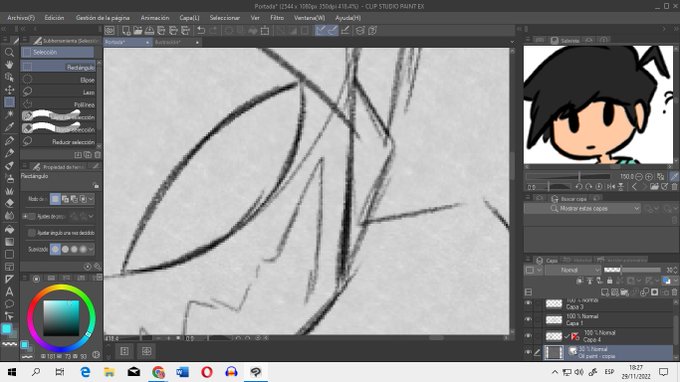Image resolution: width=680 pixels, height=382 pixels.
Task: Select the Gradient tool
Action: (9, 242)
